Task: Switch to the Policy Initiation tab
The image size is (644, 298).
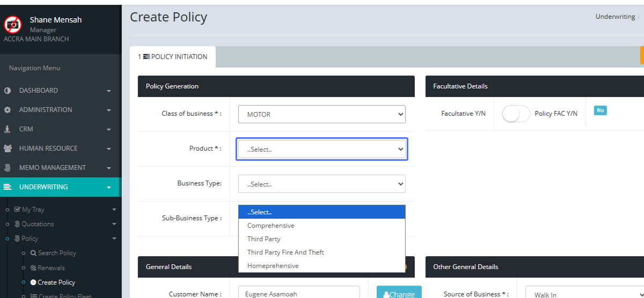Action: [173, 57]
